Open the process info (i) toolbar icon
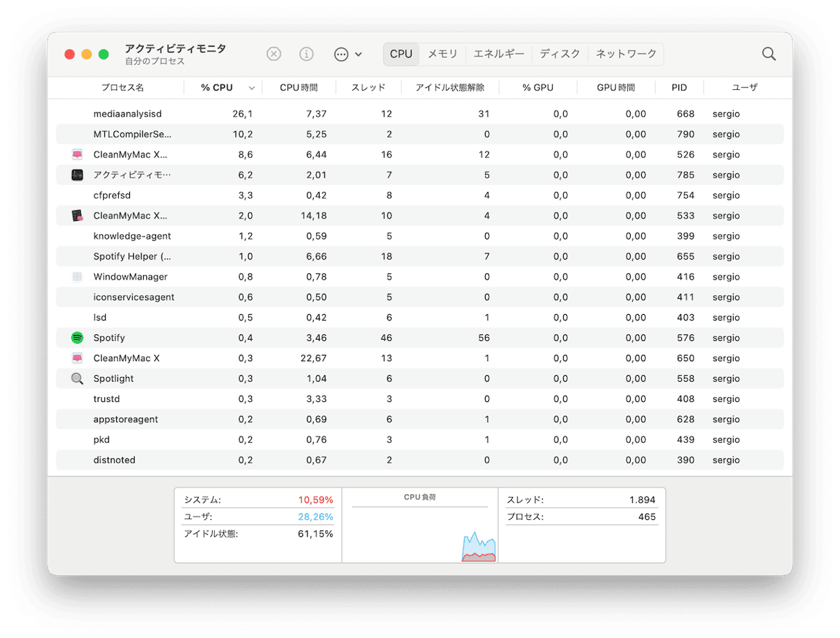The width and height of the screenshot is (840, 638). click(307, 54)
